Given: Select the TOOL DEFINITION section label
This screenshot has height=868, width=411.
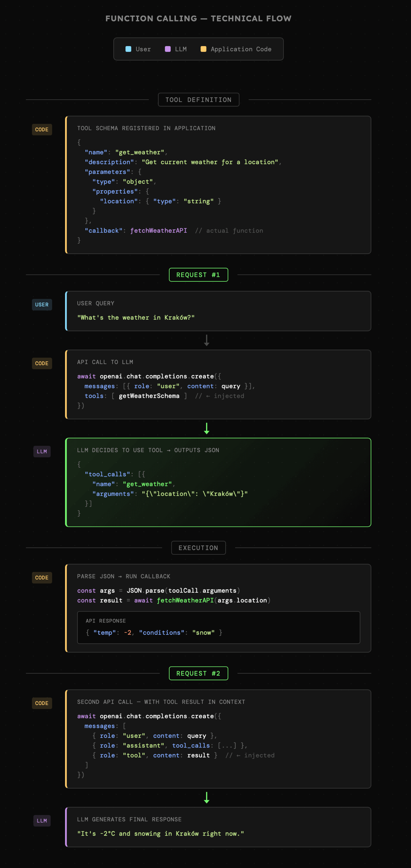Looking at the screenshot, I should pos(198,100).
